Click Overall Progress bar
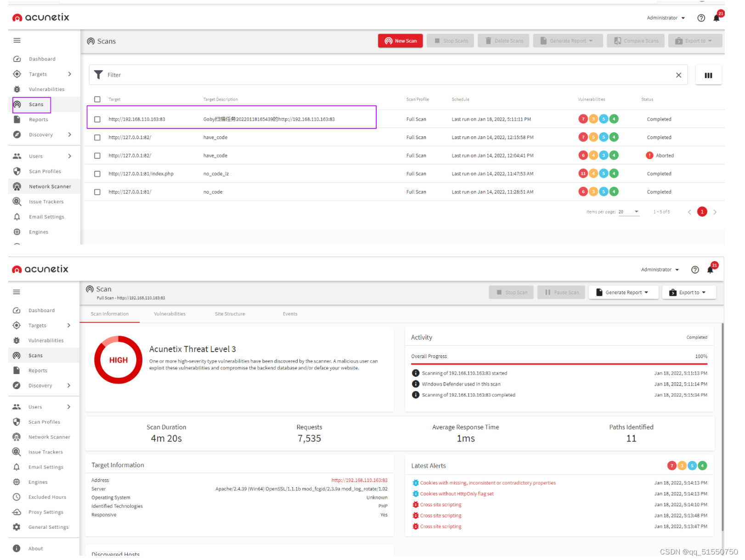This screenshot has height=560, width=745. (x=559, y=364)
